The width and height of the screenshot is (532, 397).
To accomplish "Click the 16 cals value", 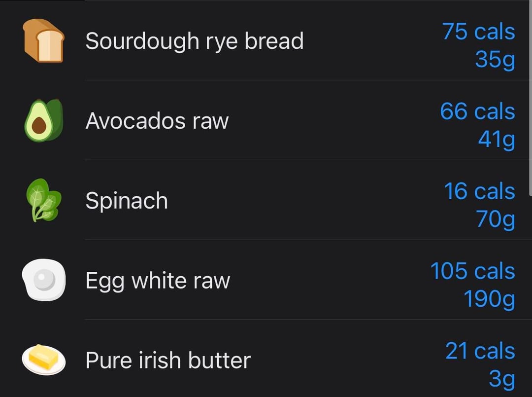I will click(479, 191).
